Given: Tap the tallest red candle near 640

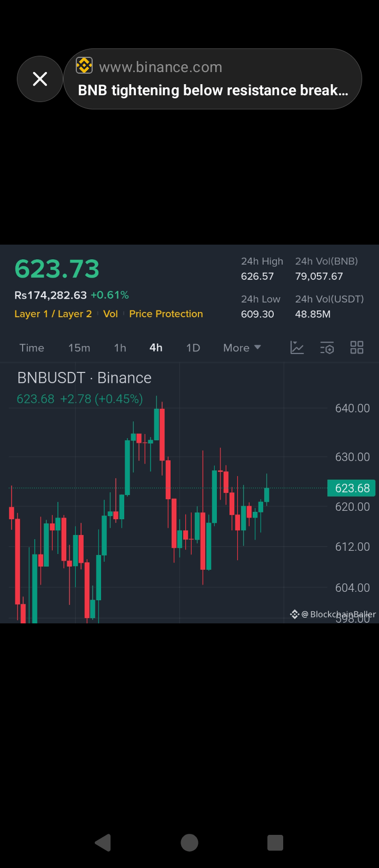Looking at the screenshot, I should [x=162, y=435].
